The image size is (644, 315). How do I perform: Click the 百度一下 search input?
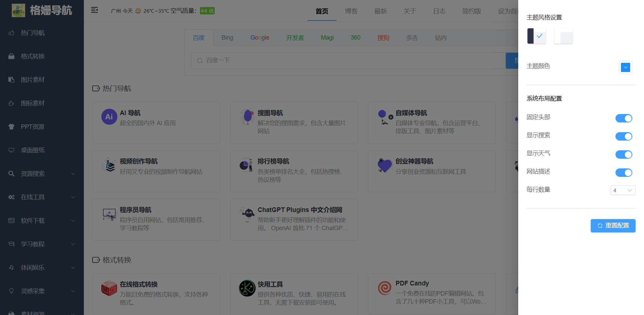point(348,61)
